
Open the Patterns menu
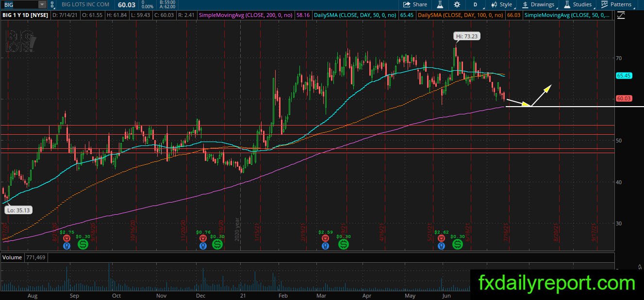point(616,4)
